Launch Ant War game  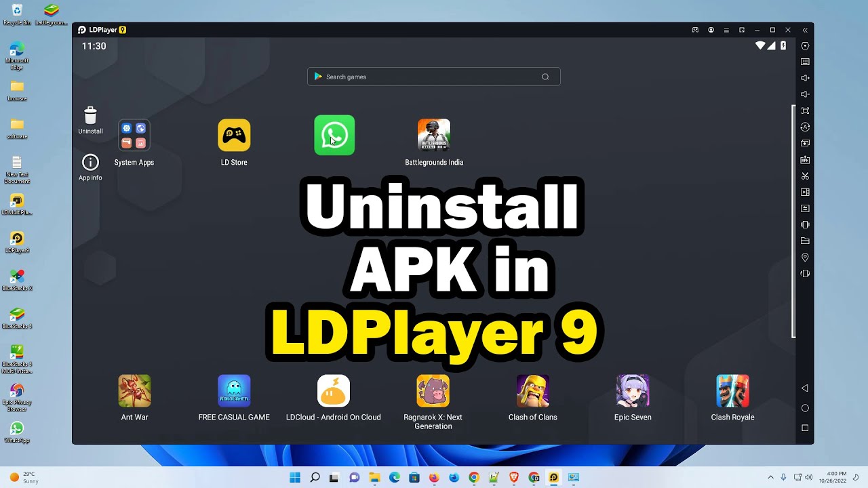[x=134, y=391]
